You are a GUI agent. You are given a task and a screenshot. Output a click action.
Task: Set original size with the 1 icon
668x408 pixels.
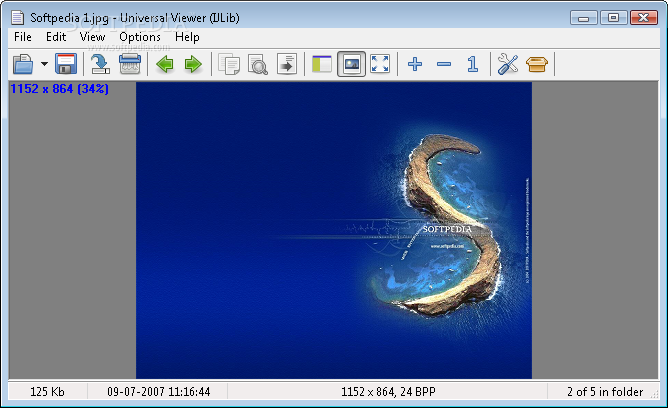point(472,64)
